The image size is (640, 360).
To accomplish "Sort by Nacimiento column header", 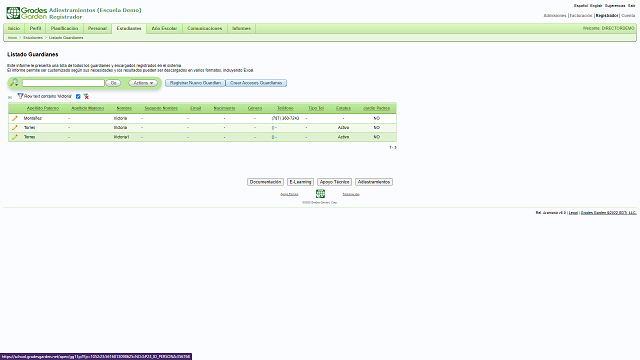I will (x=224, y=108).
